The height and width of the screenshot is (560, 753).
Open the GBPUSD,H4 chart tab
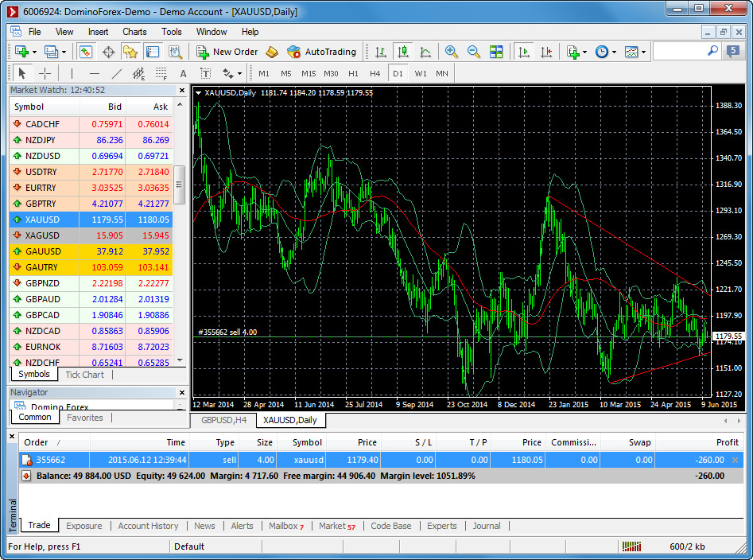click(x=223, y=420)
